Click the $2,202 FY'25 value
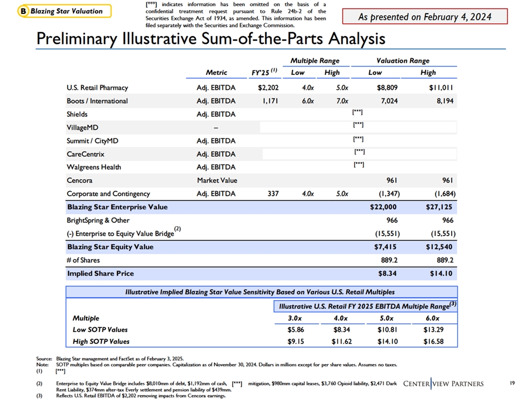Viewport: 532px width, 399px height. (x=268, y=88)
